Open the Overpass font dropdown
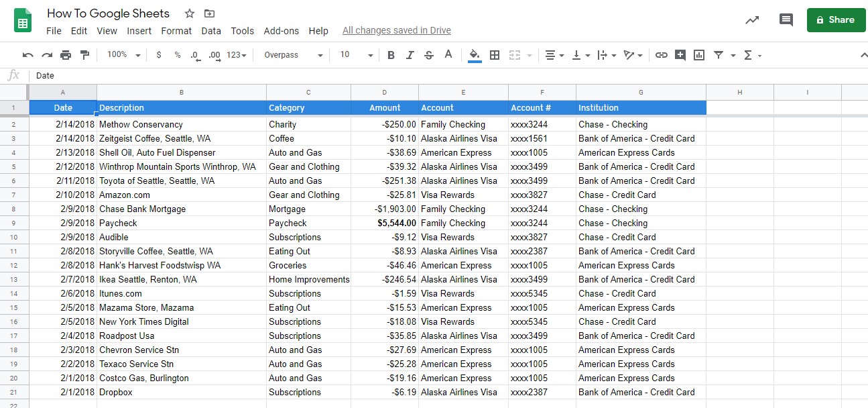Screen dimensions: 868x408 pos(293,55)
